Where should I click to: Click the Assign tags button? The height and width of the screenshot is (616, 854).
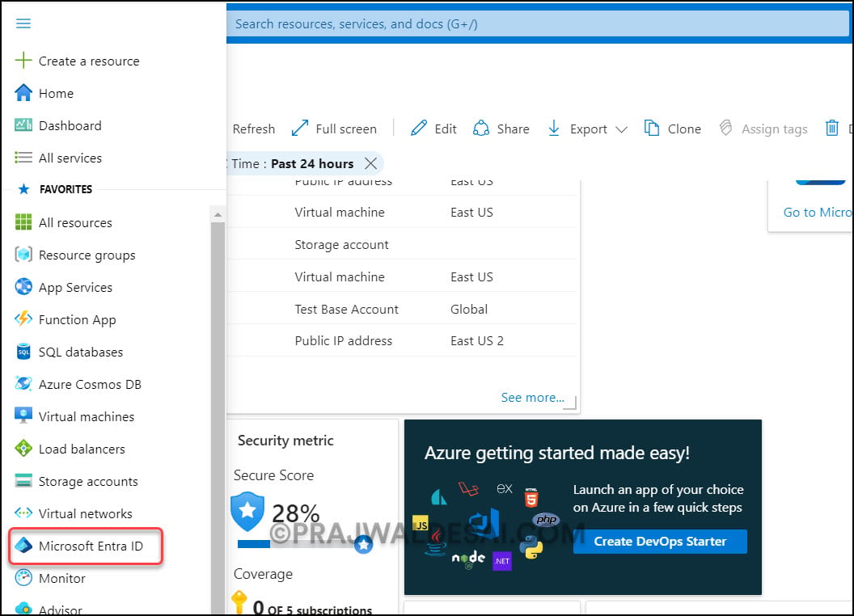pyautogui.click(x=763, y=129)
